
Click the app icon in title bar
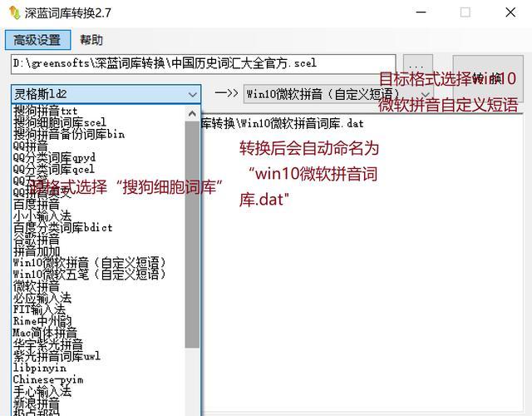pyautogui.click(x=15, y=13)
